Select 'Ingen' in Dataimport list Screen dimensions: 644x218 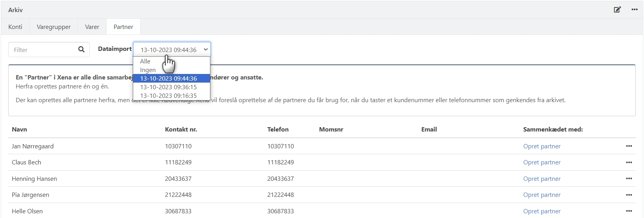(x=148, y=70)
